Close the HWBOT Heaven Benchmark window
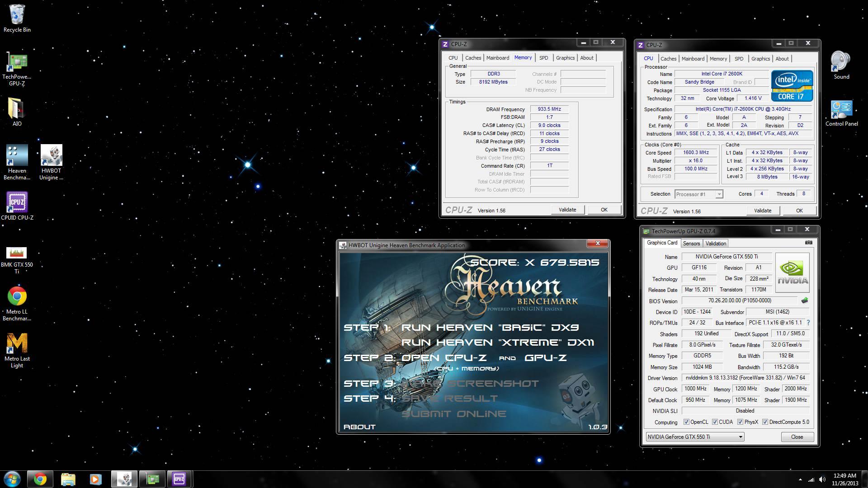 coord(597,244)
